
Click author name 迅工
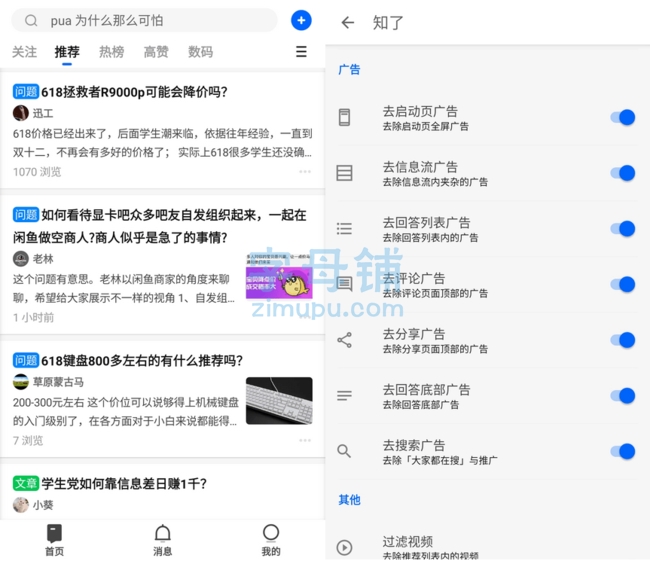(43, 113)
